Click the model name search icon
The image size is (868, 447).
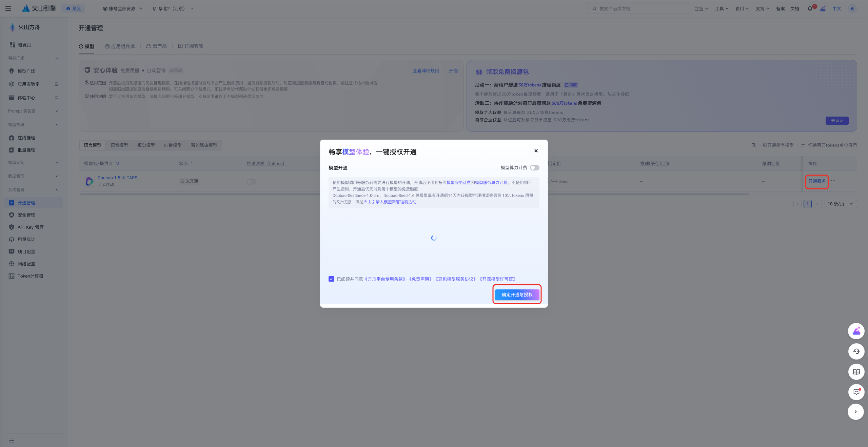tap(118, 163)
